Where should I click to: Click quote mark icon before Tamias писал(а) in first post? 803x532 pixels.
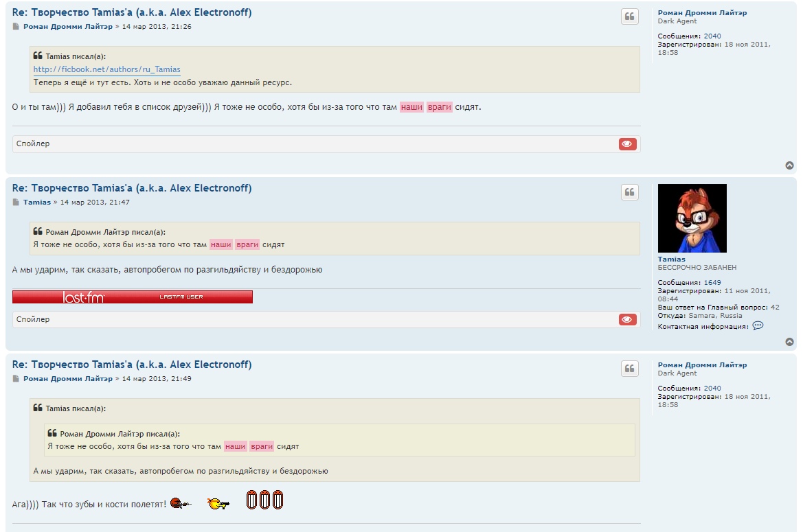pos(38,55)
